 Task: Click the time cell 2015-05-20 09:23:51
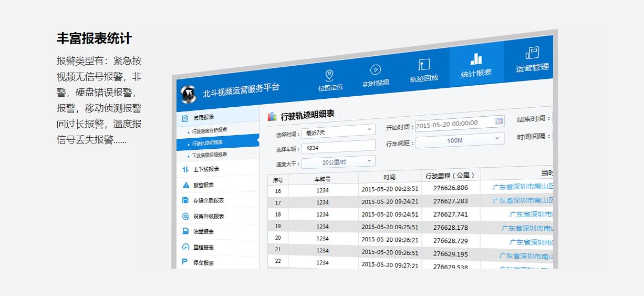point(390,189)
